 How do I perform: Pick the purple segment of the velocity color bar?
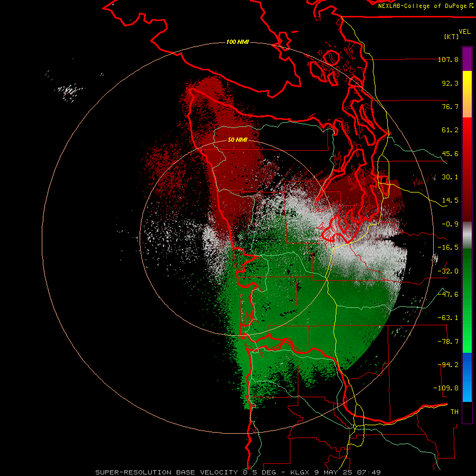(x=467, y=59)
